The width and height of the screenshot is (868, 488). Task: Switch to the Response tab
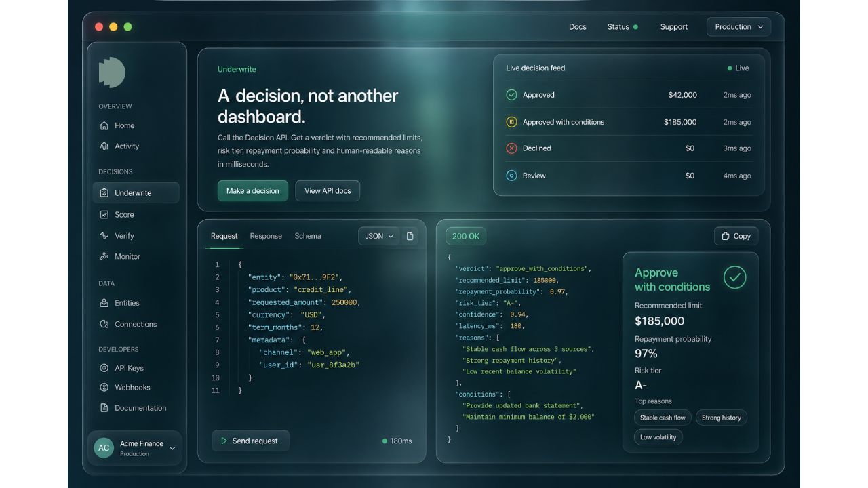coord(266,236)
